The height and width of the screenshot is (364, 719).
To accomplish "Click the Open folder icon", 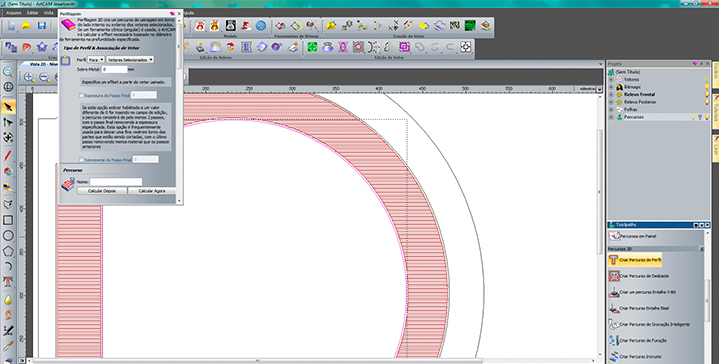I will (x=26, y=26).
